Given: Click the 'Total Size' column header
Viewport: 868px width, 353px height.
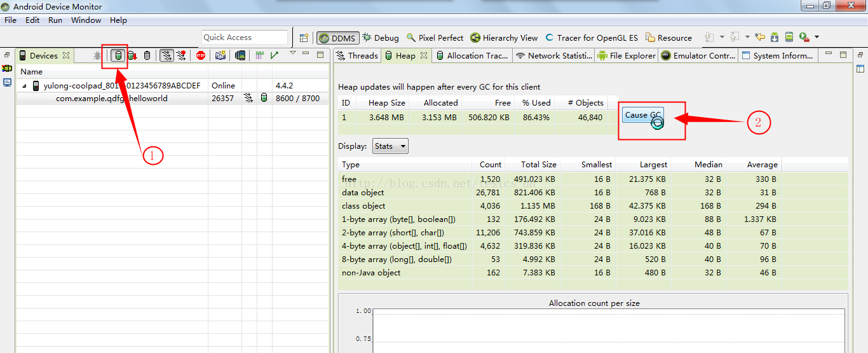Looking at the screenshot, I should (532, 164).
